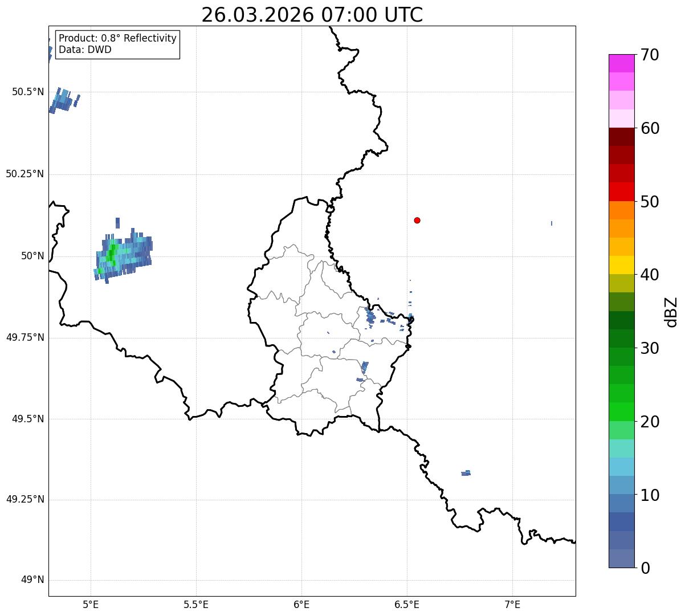The image size is (685, 616).
Task: Click the 'Product: 0.8° Reflectivity' text
Action: click(118, 38)
